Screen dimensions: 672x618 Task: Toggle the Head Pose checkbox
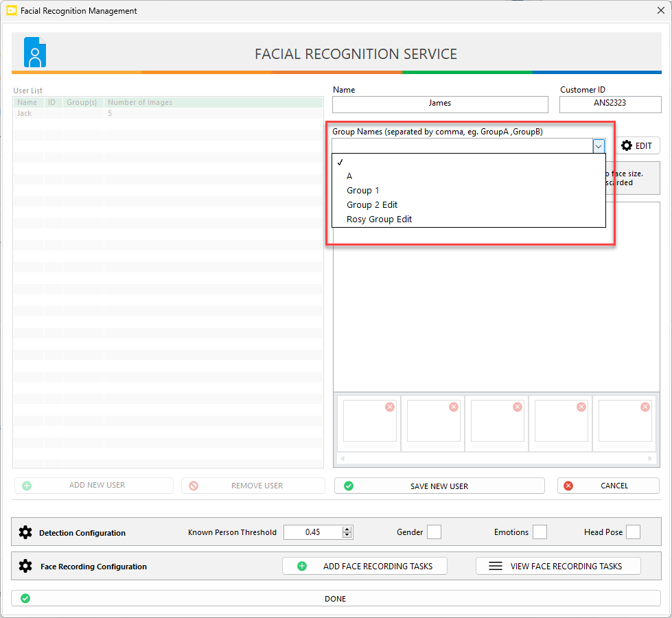633,532
